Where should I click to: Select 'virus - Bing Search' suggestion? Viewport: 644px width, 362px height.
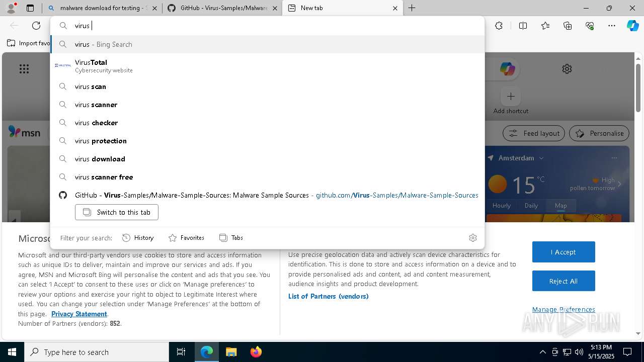click(267, 44)
